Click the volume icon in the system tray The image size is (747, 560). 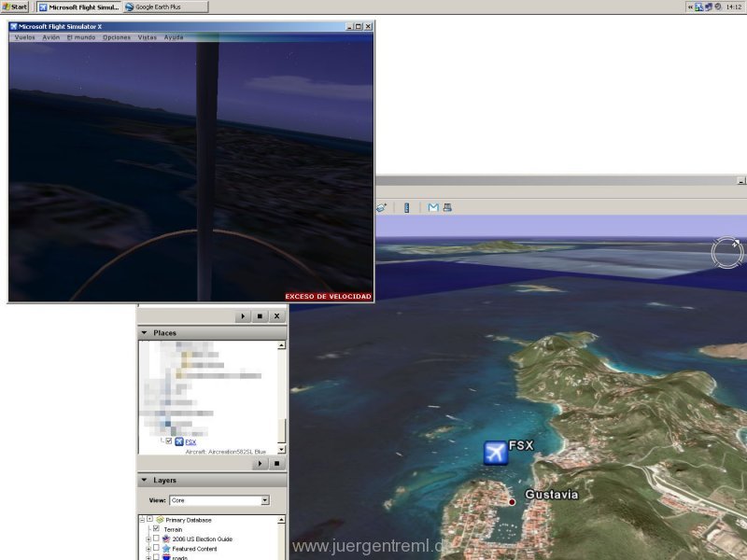click(717, 7)
